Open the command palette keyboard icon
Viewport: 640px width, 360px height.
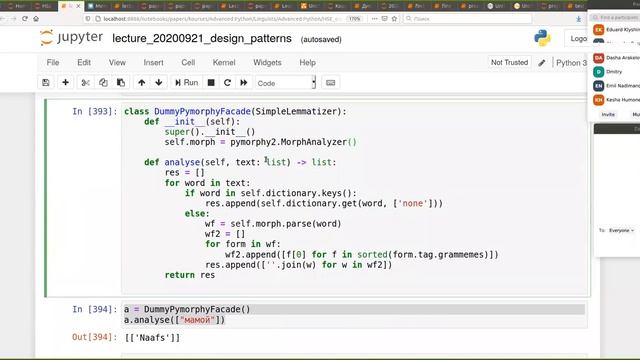coord(331,83)
